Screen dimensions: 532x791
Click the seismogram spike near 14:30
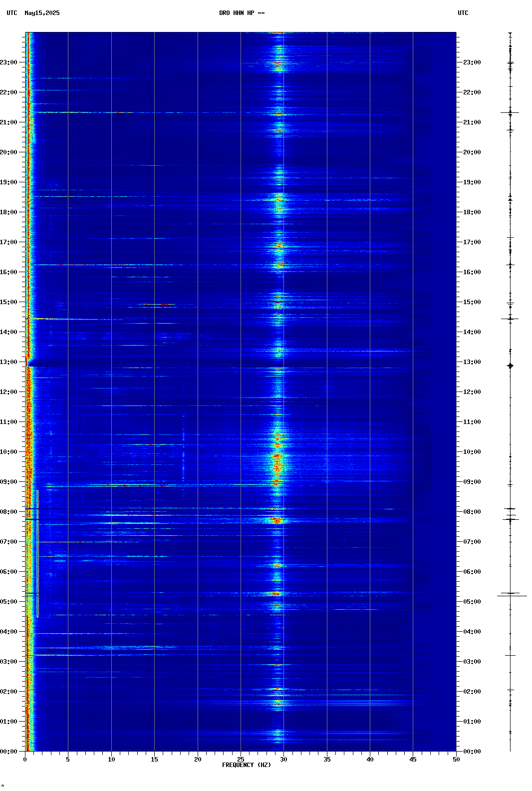coord(510,319)
